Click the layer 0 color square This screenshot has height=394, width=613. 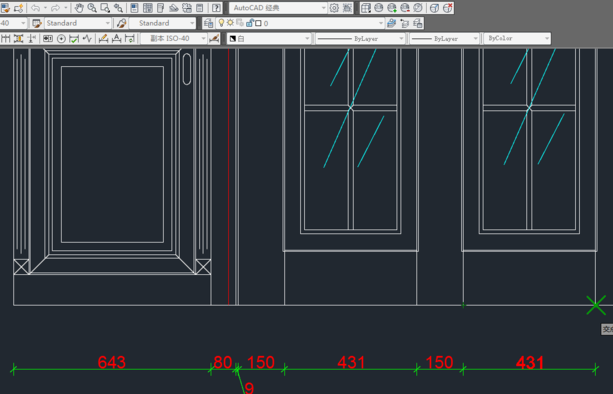258,23
